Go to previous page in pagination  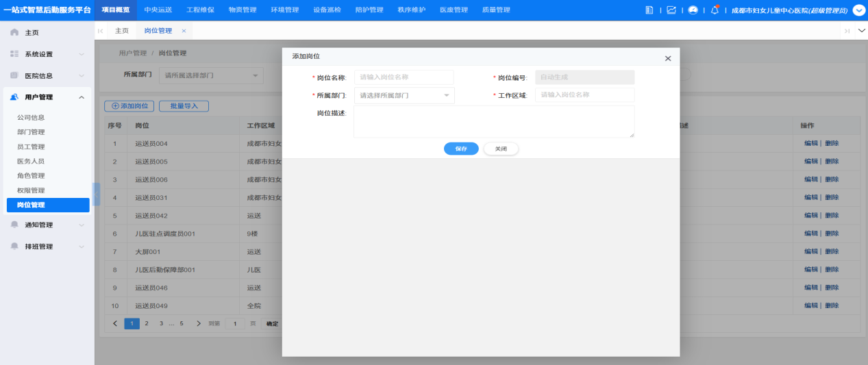[x=115, y=323]
